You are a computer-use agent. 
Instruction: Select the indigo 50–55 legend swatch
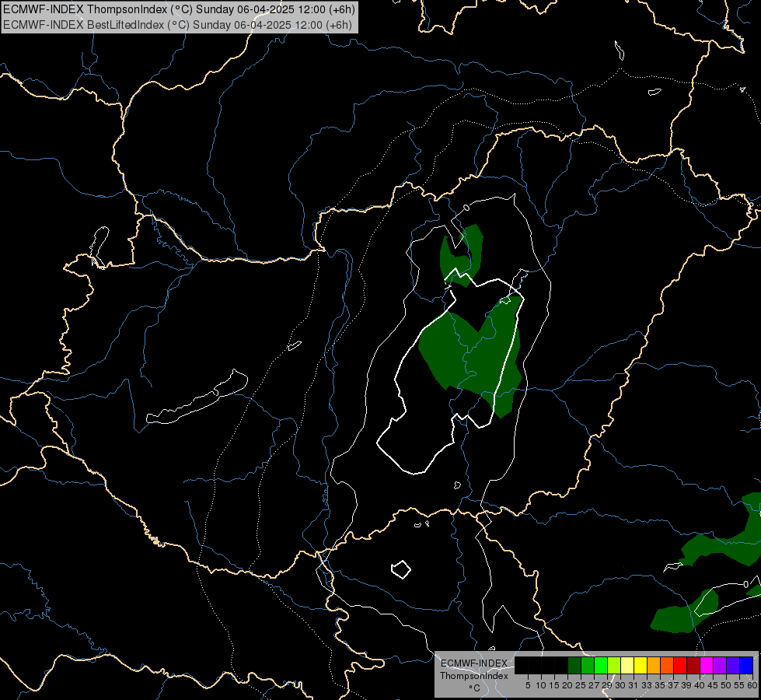(x=733, y=665)
